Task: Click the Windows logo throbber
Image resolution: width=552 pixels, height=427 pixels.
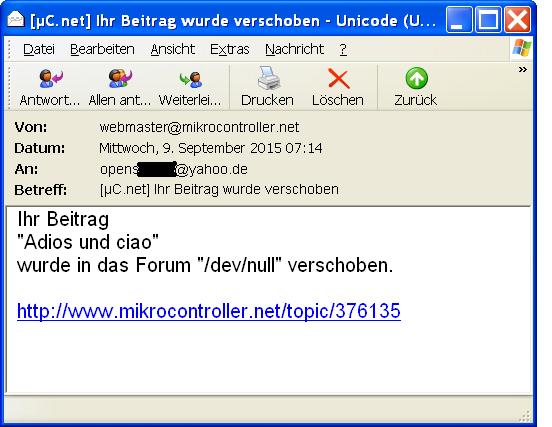Action: [521, 48]
